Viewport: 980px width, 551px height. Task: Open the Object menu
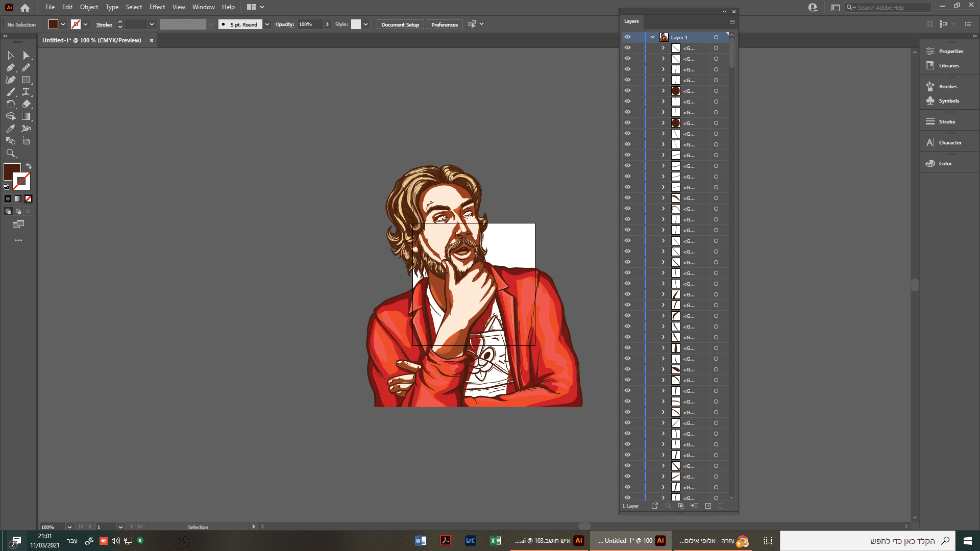pyautogui.click(x=89, y=7)
